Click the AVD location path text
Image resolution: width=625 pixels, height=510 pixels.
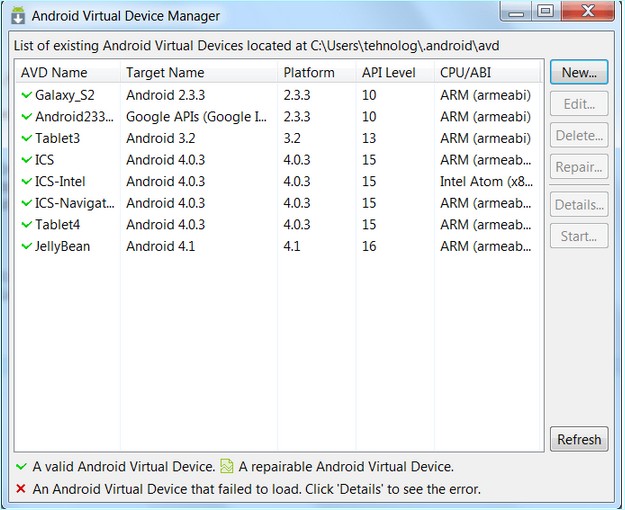click(405, 45)
